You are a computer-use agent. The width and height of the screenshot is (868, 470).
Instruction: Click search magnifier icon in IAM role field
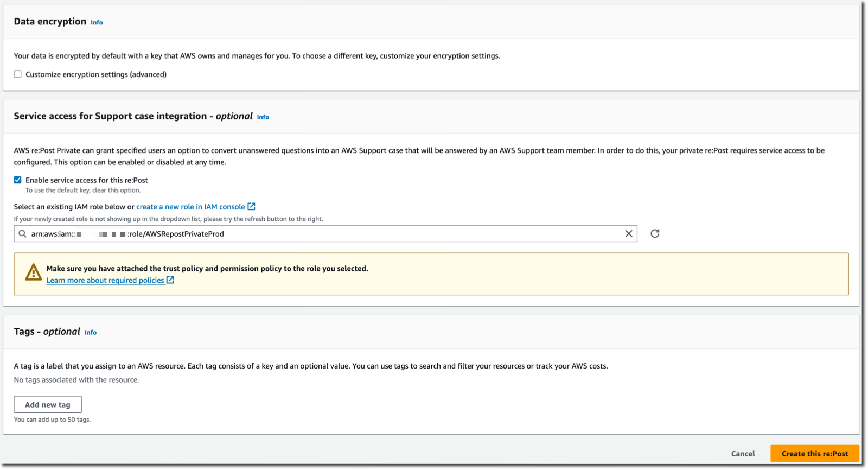click(22, 234)
